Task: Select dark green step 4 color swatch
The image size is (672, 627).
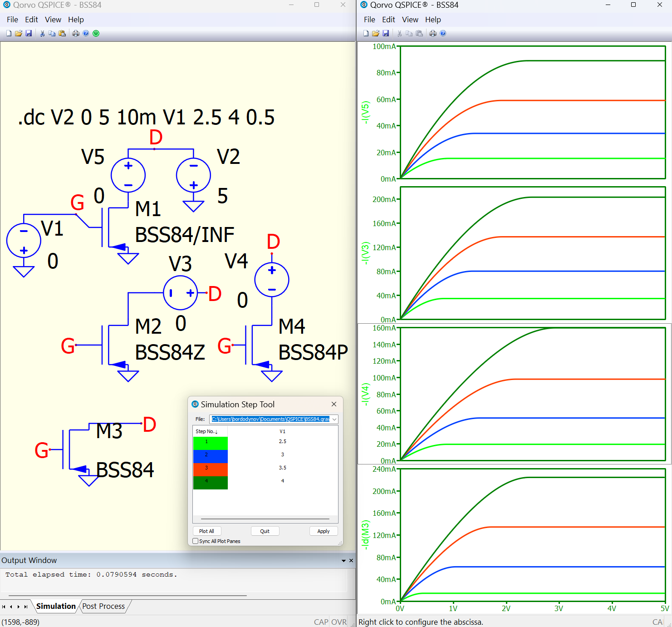Action: tap(211, 483)
